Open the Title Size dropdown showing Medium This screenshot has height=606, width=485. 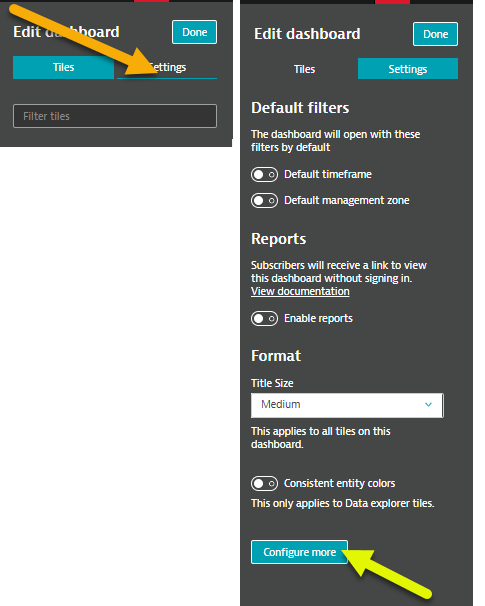(347, 405)
